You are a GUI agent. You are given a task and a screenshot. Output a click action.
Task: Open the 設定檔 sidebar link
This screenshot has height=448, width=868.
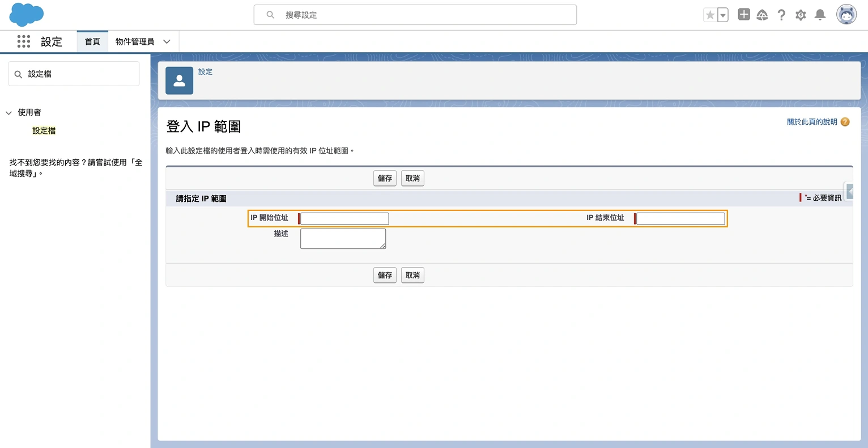point(44,130)
